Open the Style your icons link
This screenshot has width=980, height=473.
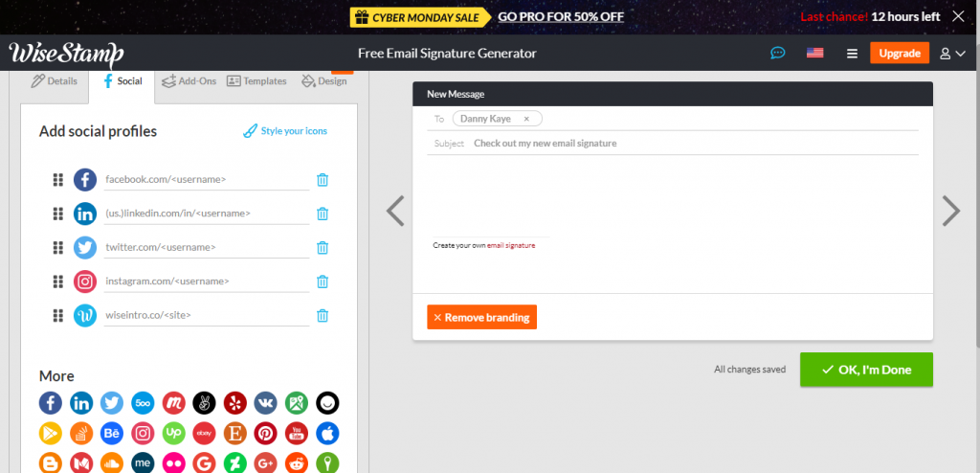285,131
